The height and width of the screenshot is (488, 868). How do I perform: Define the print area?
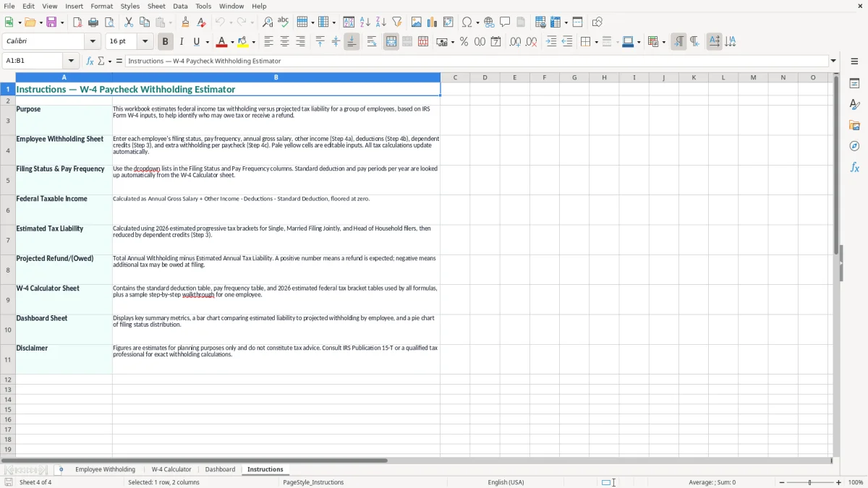coord(540,22)
